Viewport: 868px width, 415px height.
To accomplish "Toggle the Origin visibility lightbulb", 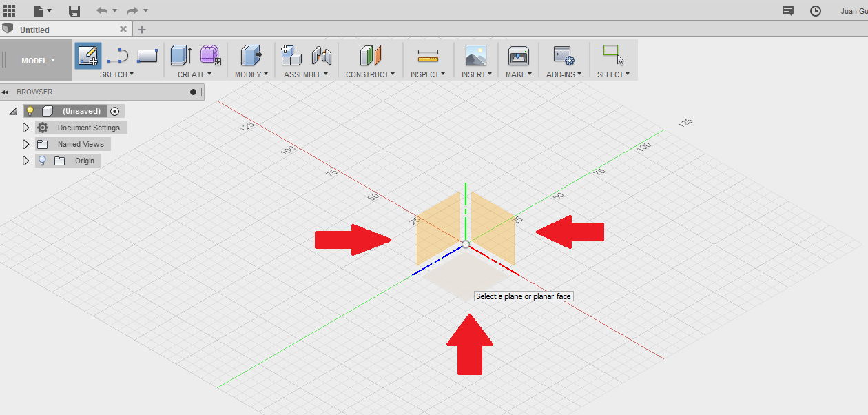I will [42, 161].
